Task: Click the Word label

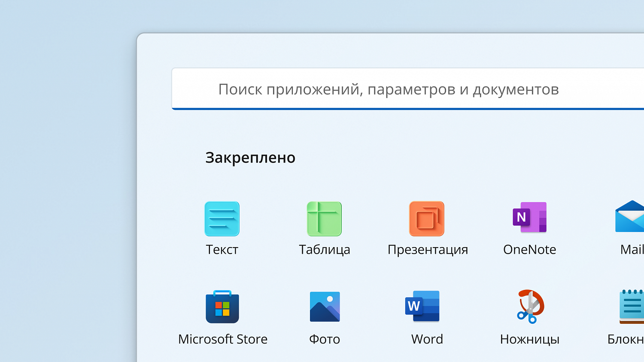Action: pos(427,339)
